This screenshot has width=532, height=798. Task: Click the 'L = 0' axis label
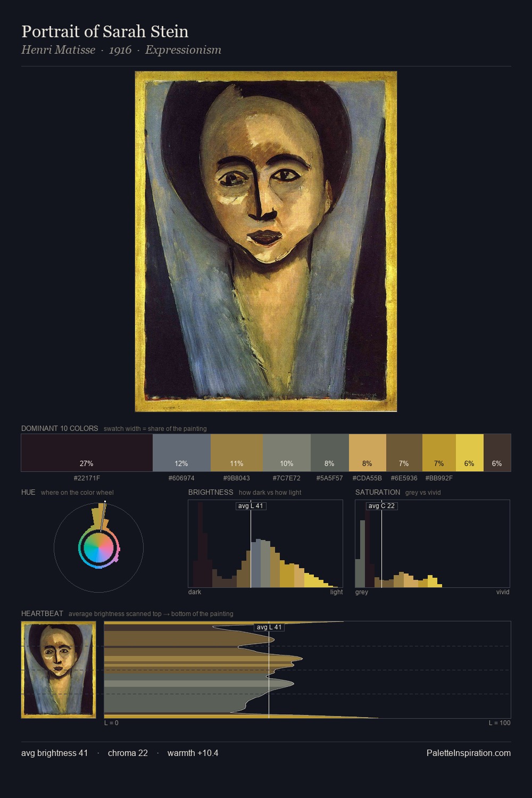[x=111, y=723]
